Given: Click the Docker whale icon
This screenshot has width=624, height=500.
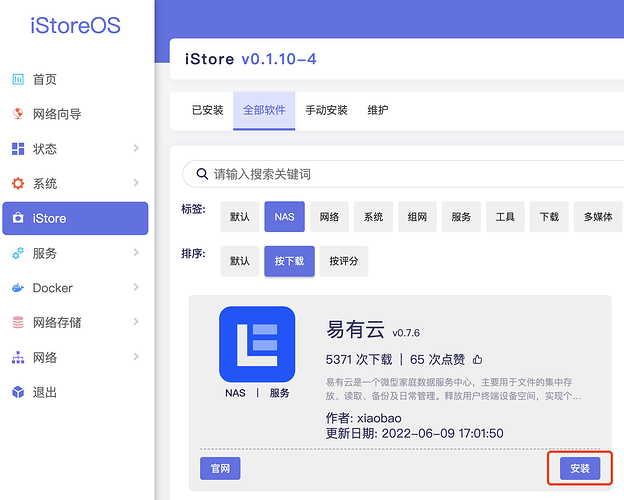Looking at the screenshot, I should tap(18, 288).
